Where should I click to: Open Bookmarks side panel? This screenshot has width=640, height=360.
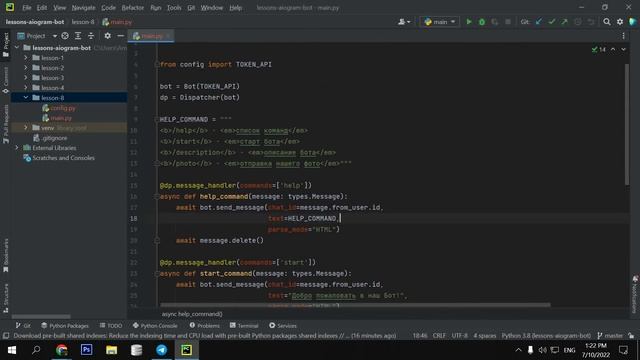(6, 256)
